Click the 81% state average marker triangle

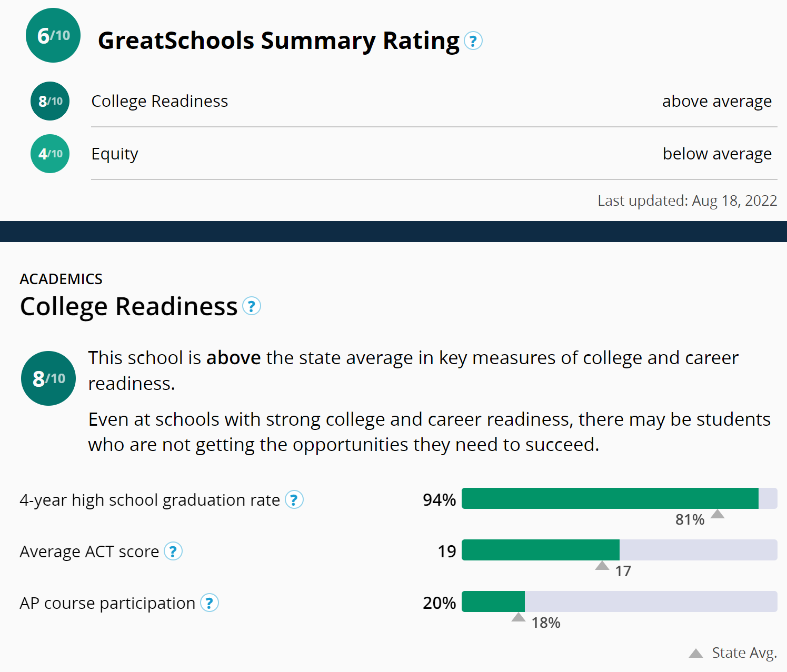click(717, 514)
